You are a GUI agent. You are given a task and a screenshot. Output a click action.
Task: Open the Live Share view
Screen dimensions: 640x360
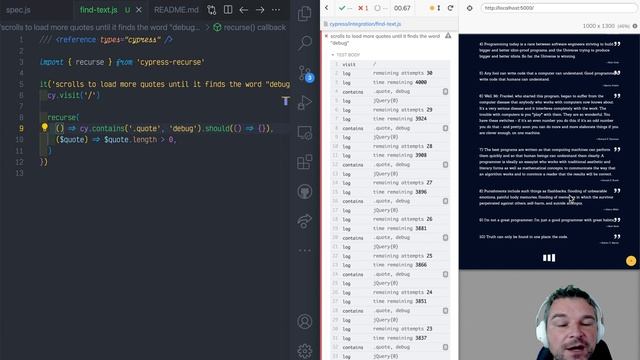pyautogui.click(x=304, y=221)
